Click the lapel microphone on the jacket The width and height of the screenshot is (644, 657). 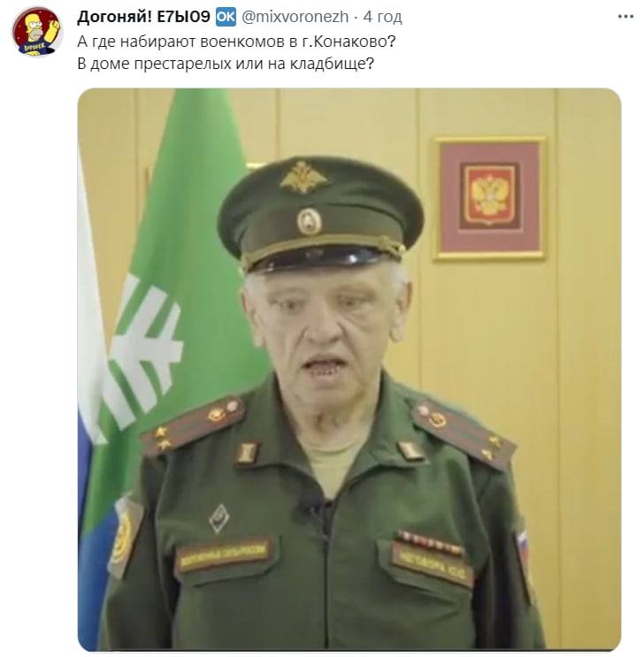[x=310, y=507]
